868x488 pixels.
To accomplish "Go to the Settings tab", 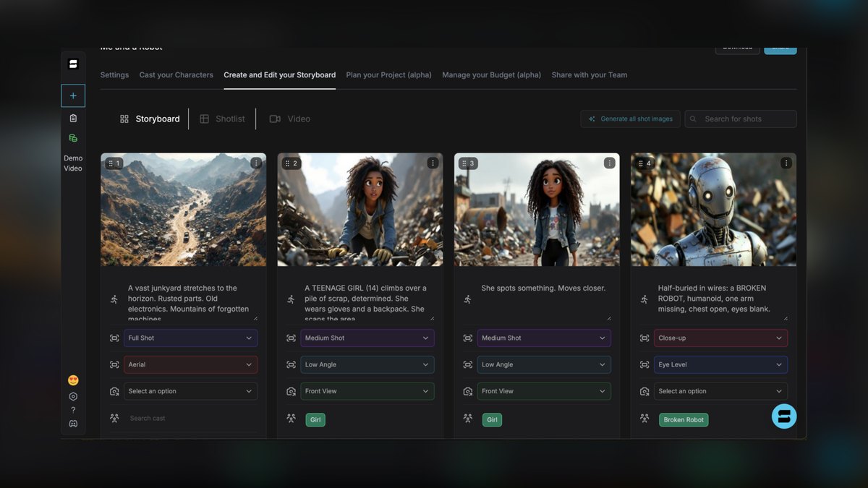I will tap(114, 75).
